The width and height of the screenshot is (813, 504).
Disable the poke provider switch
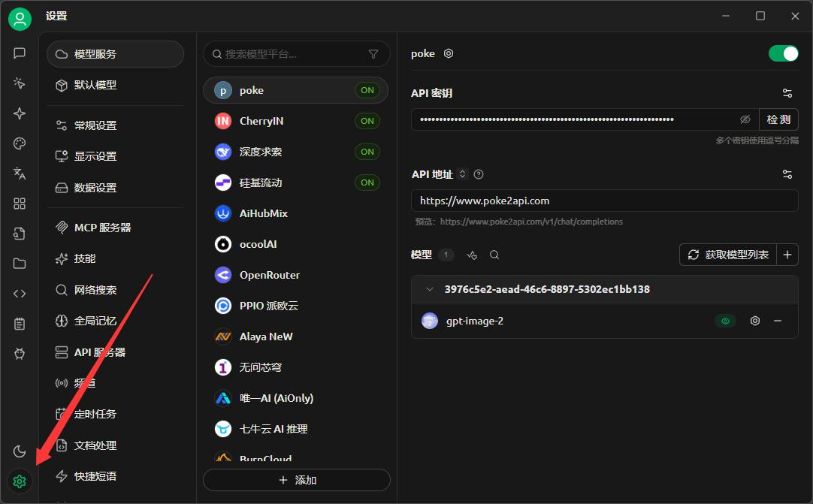784,53
